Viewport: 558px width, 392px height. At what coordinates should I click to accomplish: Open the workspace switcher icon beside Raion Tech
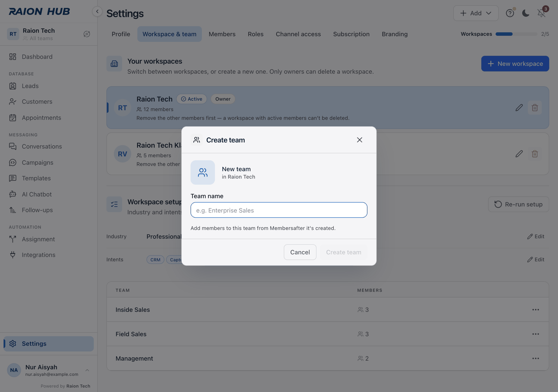(x=87, y=34)
